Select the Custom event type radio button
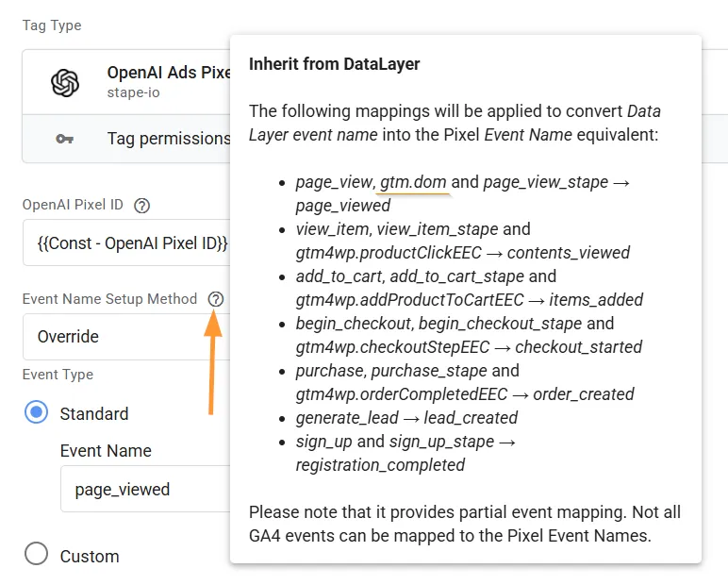Screen dimensions: 728x585 [36, 554]
